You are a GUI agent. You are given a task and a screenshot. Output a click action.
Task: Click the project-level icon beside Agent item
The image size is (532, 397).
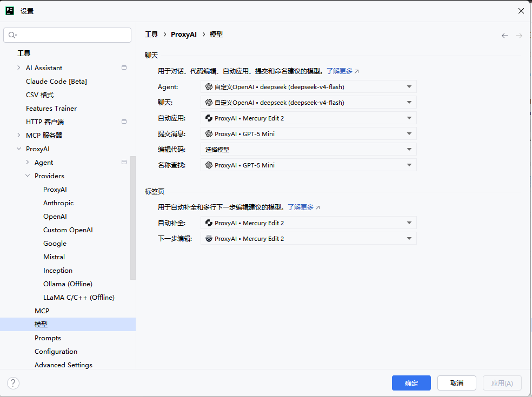click(x=124, y=163)
